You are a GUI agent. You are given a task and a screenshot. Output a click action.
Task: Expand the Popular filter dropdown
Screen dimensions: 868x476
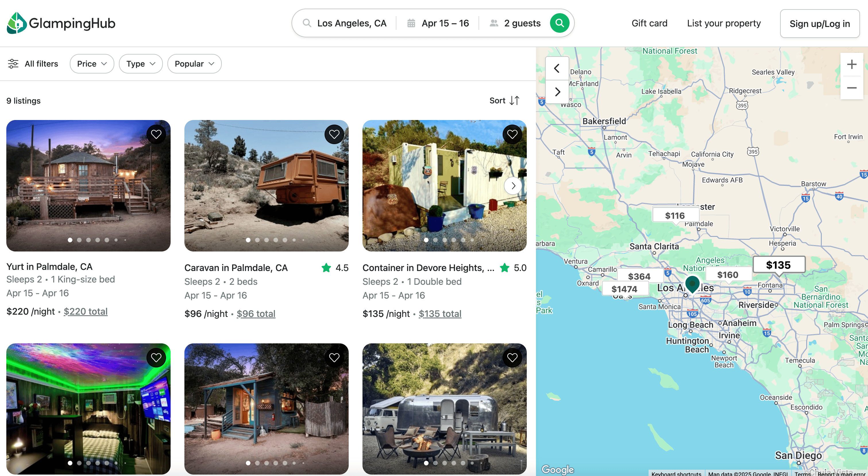194,64
